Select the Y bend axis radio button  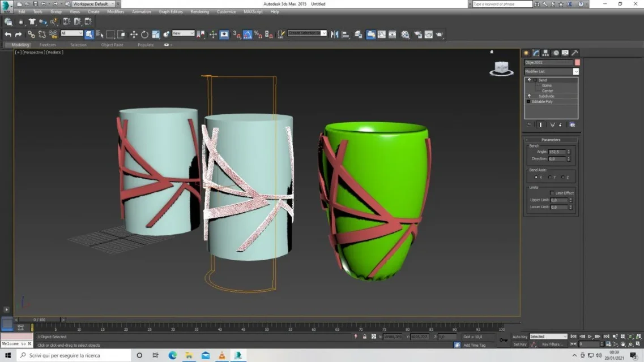[x=549, y=177]
